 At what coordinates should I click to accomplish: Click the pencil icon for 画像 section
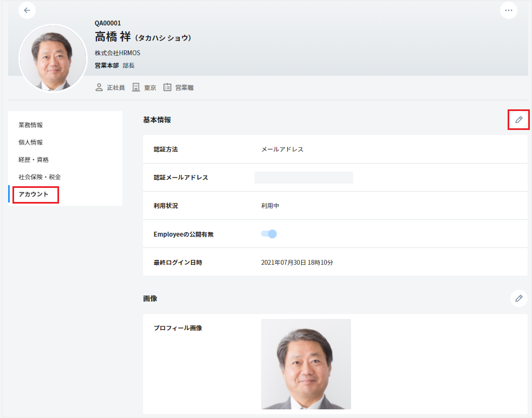tap(518, 298)
